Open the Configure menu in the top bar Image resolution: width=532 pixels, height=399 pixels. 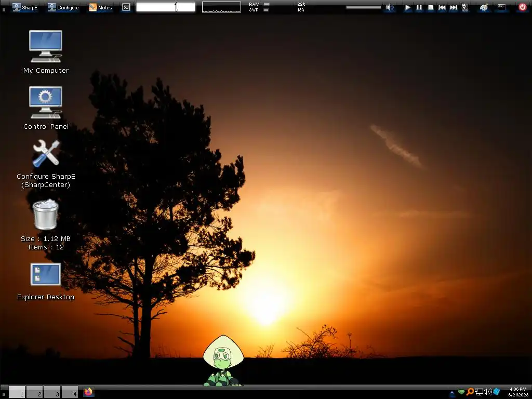coord(63,7)
